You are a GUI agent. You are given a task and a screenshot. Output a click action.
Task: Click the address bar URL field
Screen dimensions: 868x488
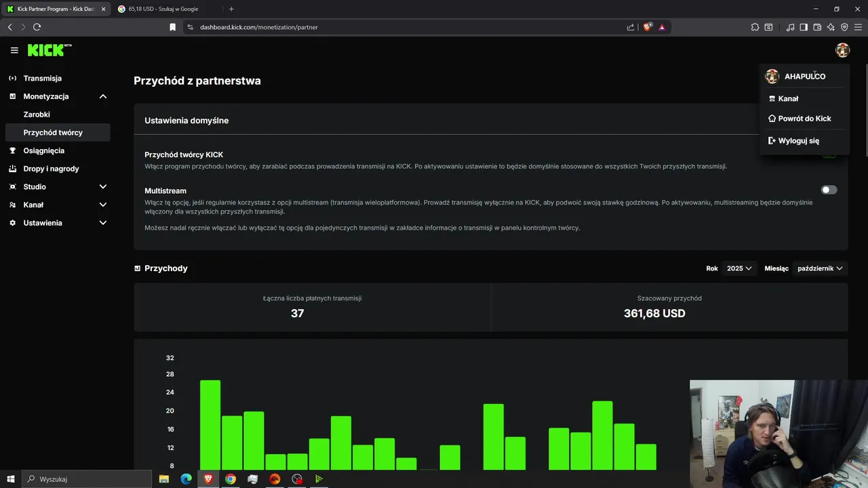click(407, 27)
